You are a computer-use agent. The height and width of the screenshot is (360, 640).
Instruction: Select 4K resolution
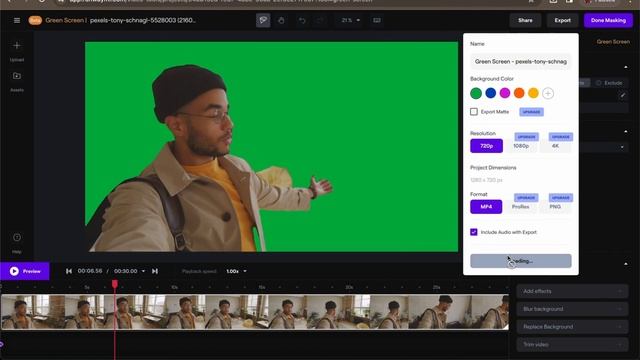556,146
